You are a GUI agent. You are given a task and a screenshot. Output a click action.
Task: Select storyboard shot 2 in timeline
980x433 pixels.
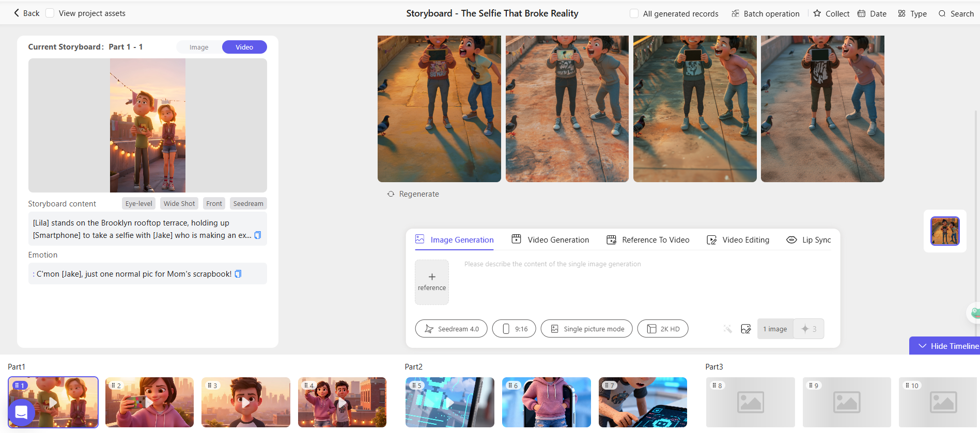tap(149, 402)
